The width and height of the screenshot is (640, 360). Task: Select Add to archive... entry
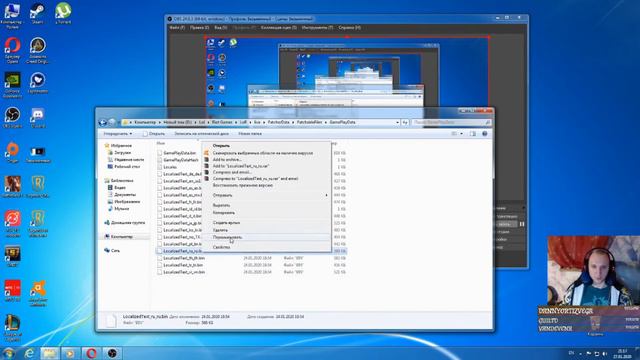tap(227, 160)
